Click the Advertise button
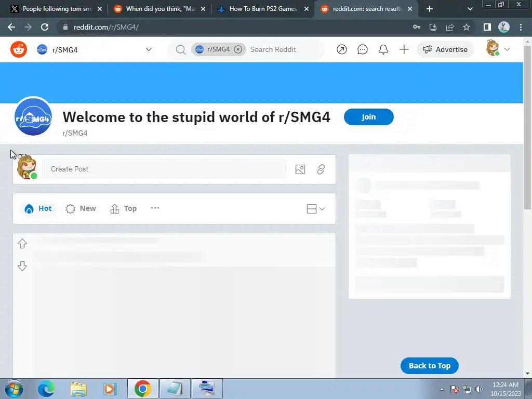Viewport: 532px width, 399px height. click(445, 49)
